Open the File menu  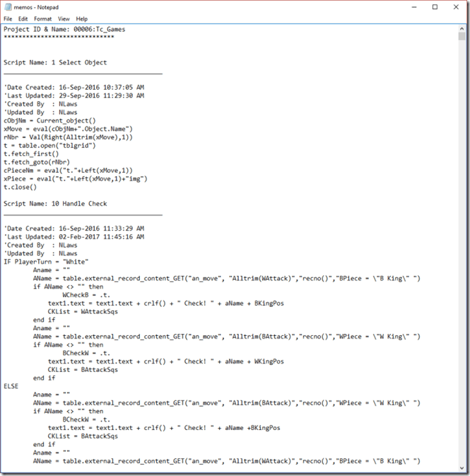coord(8,19)
